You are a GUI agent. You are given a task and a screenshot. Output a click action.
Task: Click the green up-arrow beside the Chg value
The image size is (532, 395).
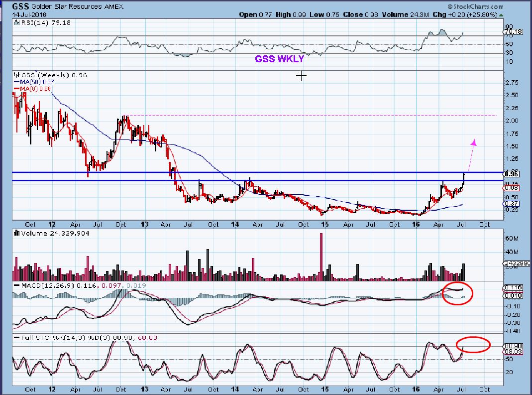click(x=501, y=15)
